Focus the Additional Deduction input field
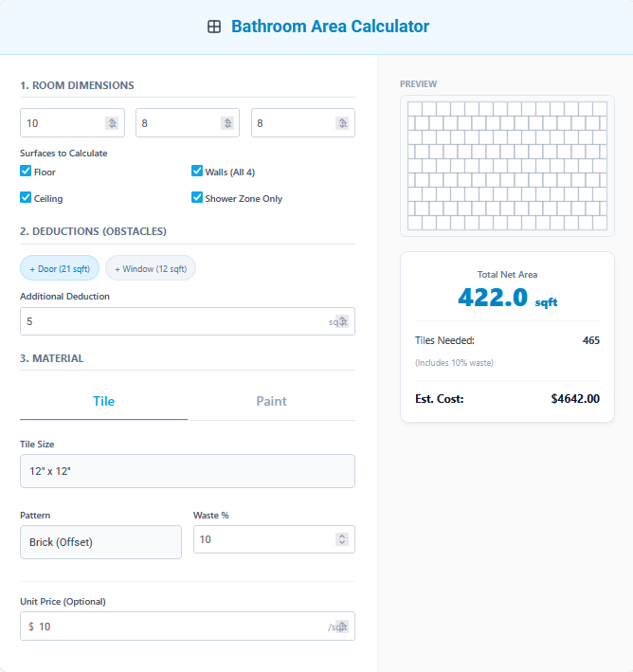Image resolution: width=633 pixels, height=672 pixels. tap(188, 321)
